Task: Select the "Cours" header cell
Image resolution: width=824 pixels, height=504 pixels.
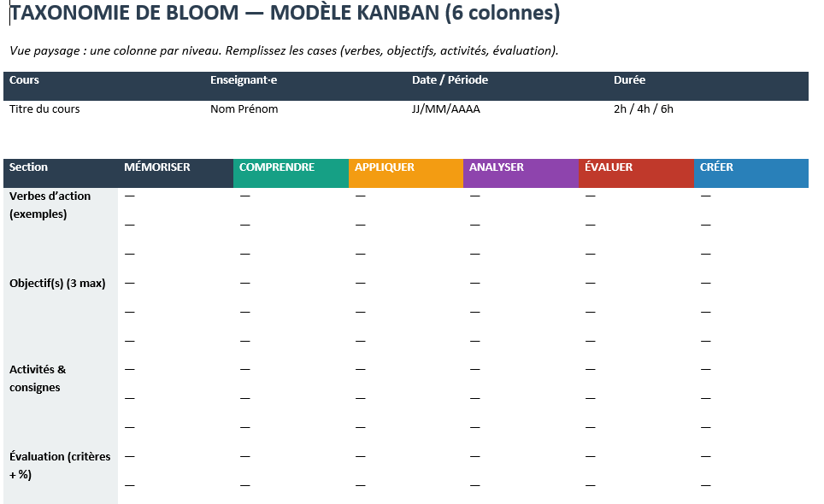Action: pos(25,80)
